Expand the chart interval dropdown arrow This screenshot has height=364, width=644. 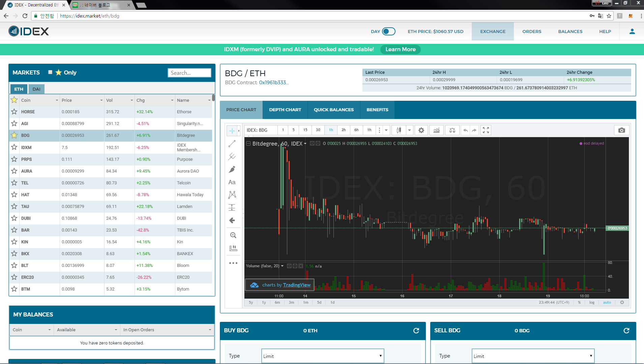(386, 130)
